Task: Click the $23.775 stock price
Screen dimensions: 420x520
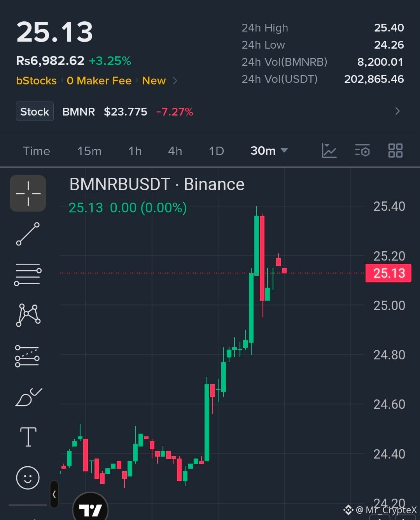Action: (x=126, y=112)
